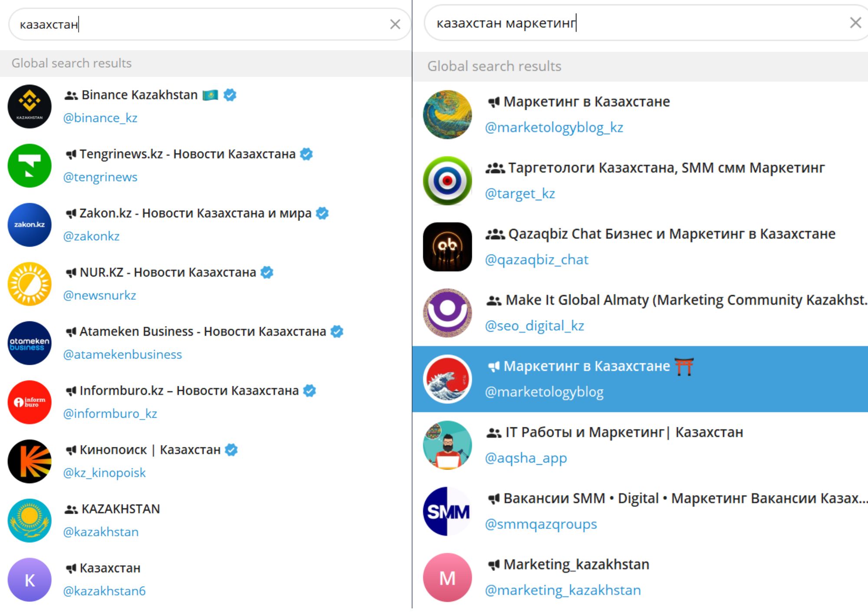Open the Кинопоиск Казахстан avatar
Image resolution: width=868 pixels, height=614 pixels.
point(30,461)
